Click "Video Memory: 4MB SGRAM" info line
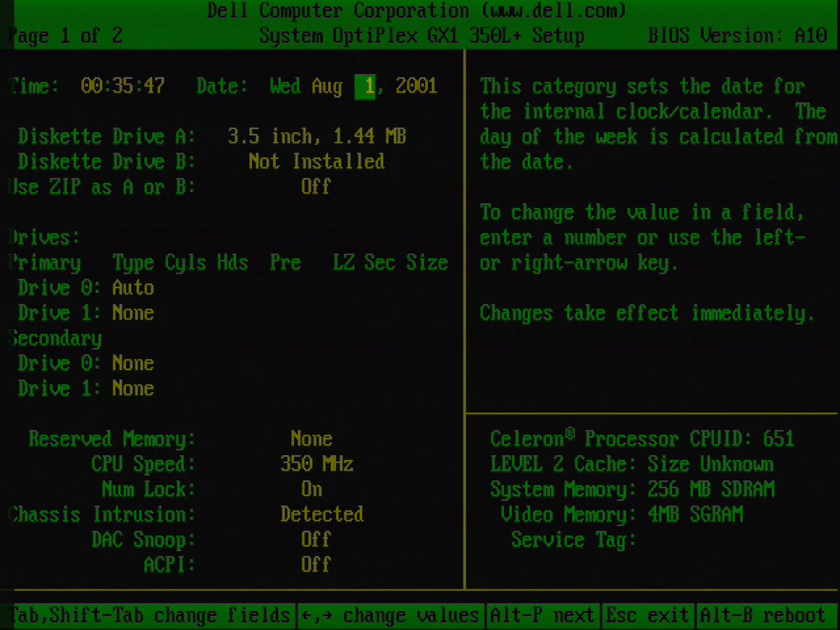This screenshot has width=840, height=630. [x=621, y=514]
